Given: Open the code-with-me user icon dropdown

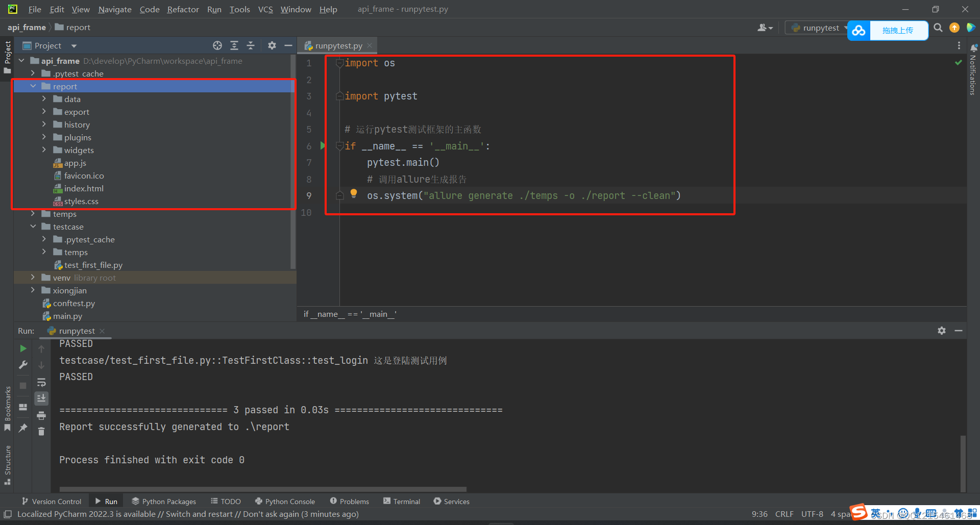Looking at the screenshot, I should 765,28.
